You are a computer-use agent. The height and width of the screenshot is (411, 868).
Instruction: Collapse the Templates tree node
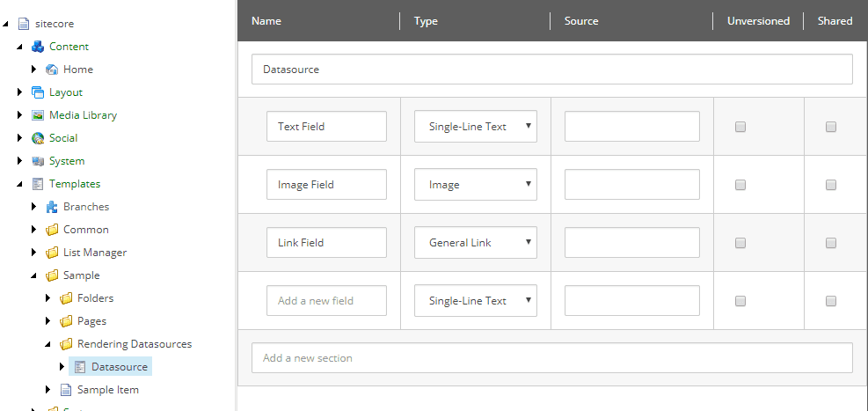tap(19, 184)
